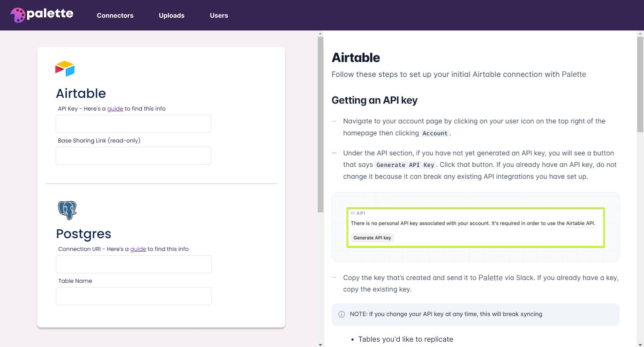644x347 pixels.
Task: Click the 'Table Name' label
Action: tap(75, 281)
